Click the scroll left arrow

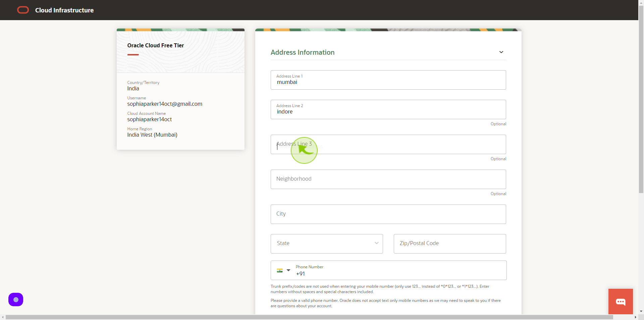pyautogui.click(x=3, y=317)
